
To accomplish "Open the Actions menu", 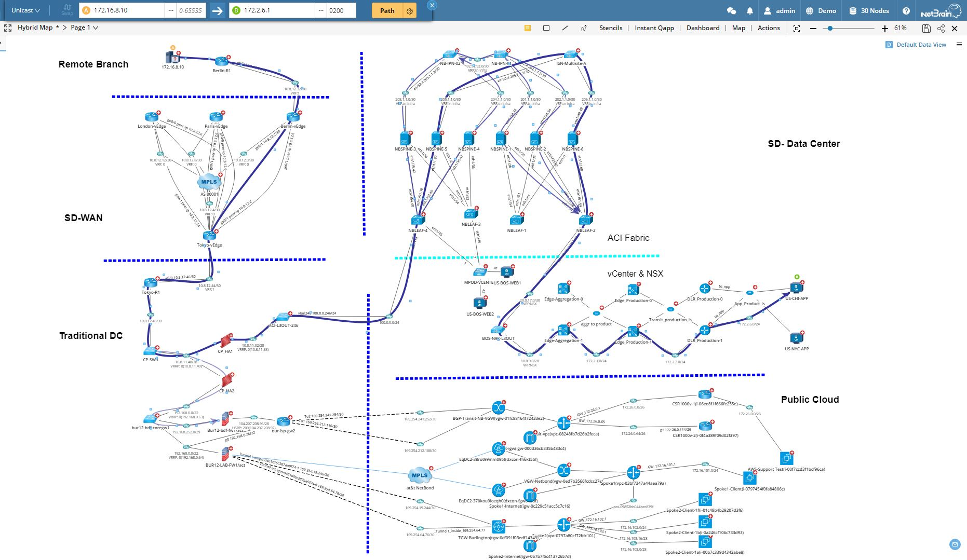I will coord(768,28).
